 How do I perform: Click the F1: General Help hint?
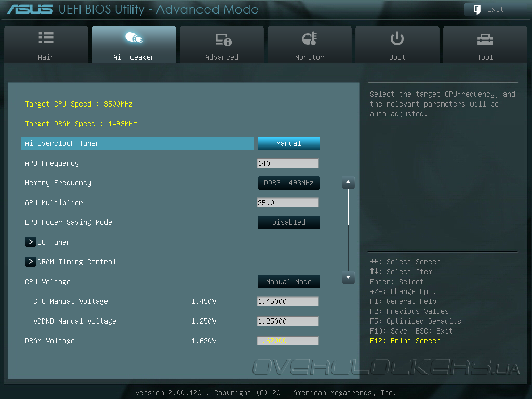[403, 301]
